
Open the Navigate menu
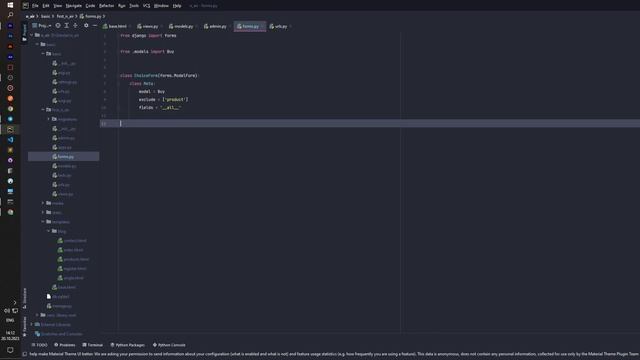73,6
